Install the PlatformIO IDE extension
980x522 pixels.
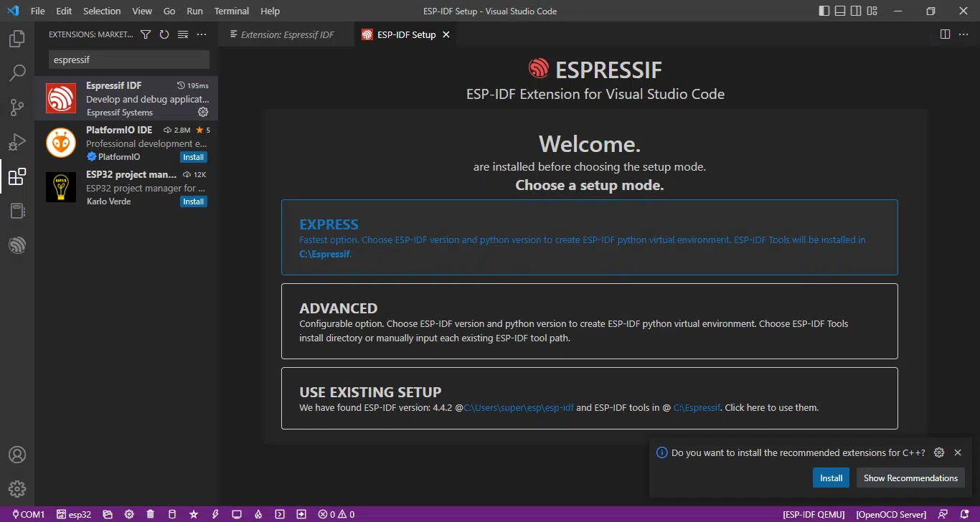pos(194,157)
